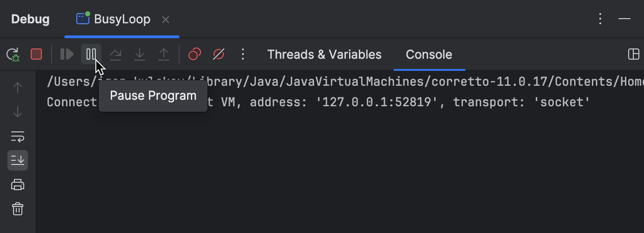Toggle Soft-Wrap in console sidebar

[18, 137]
